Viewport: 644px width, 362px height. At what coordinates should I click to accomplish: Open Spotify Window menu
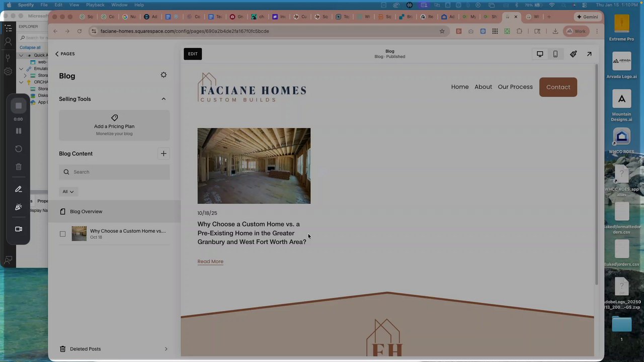[x=119, y=5]
